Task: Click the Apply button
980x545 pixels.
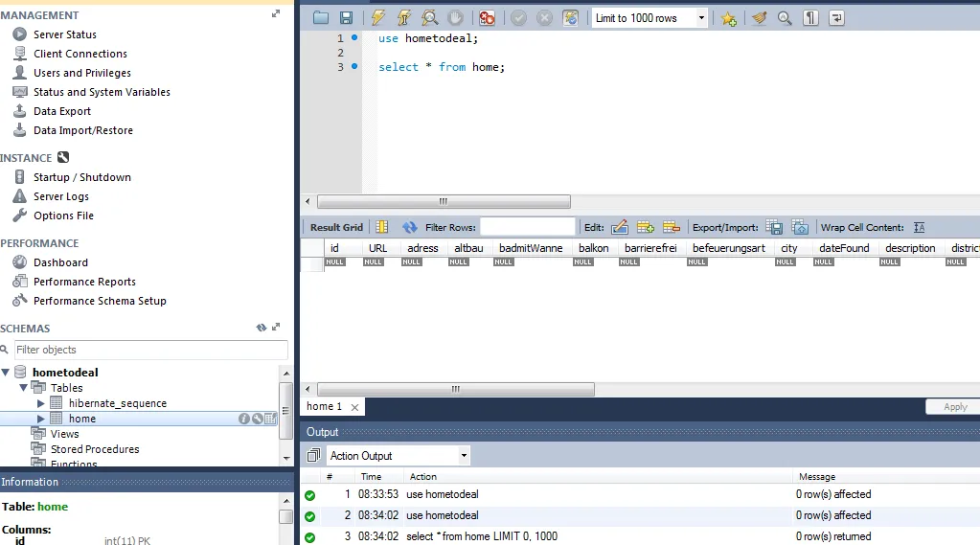Action: click(x=955, y=407)
